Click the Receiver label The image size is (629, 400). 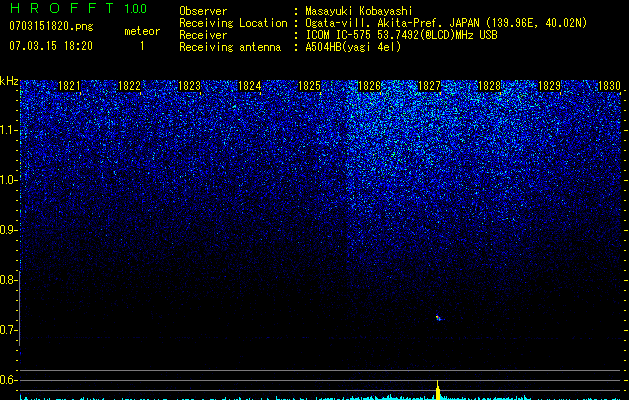tap(203, 35)
